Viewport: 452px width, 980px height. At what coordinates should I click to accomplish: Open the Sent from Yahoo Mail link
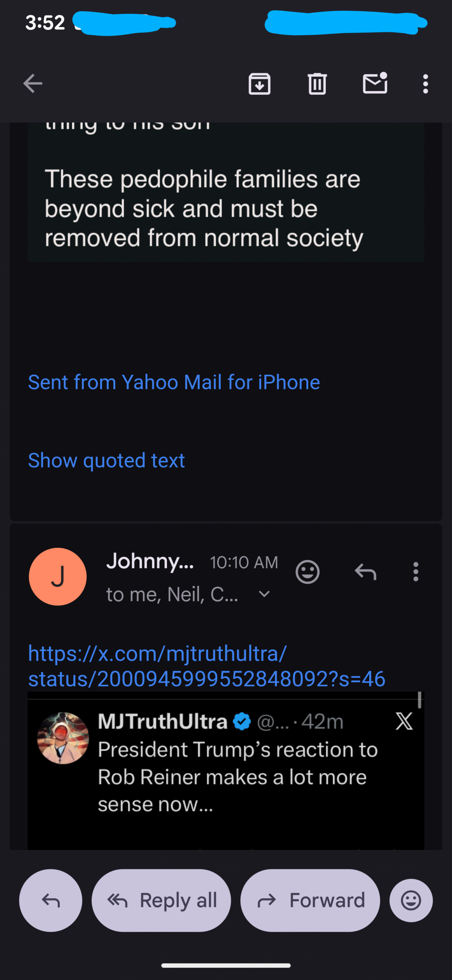174,382
